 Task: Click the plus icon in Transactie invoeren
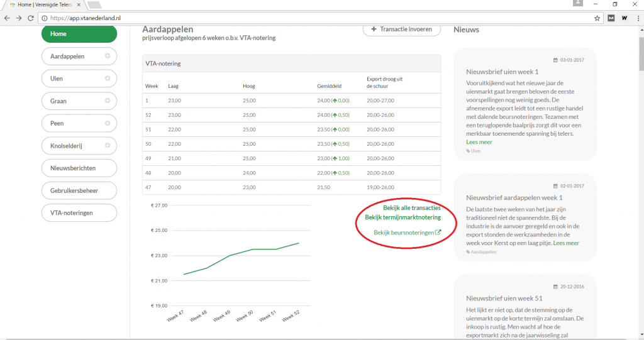point(374,29)
